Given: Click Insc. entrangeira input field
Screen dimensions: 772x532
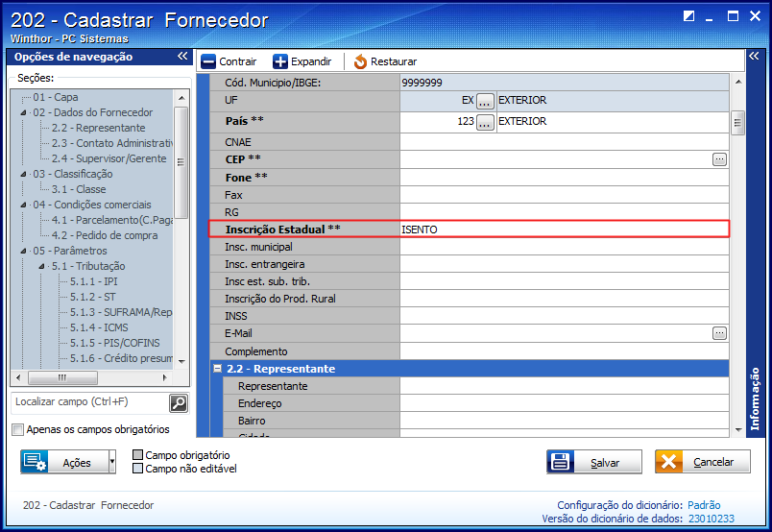Looking at the screenshot, I should pyautogui.click(x=565, y=264).
